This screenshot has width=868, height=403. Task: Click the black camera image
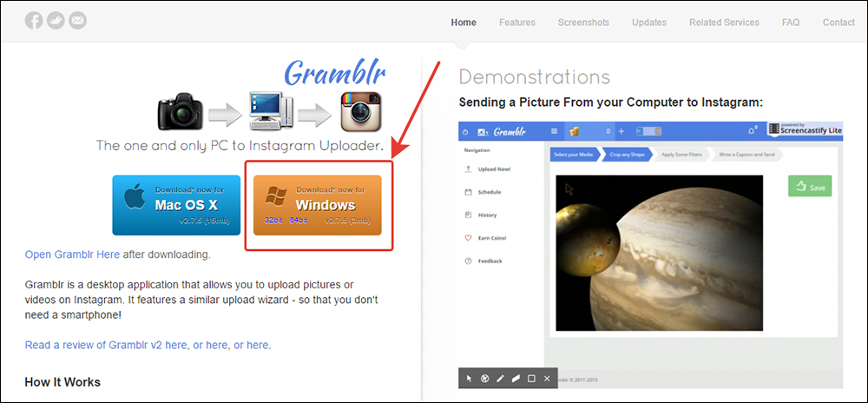click(178, 112)
